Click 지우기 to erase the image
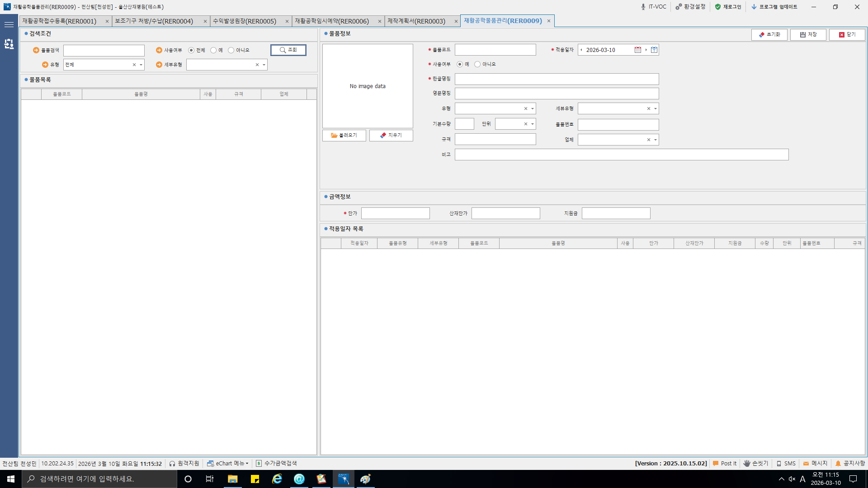 [391, 135]
